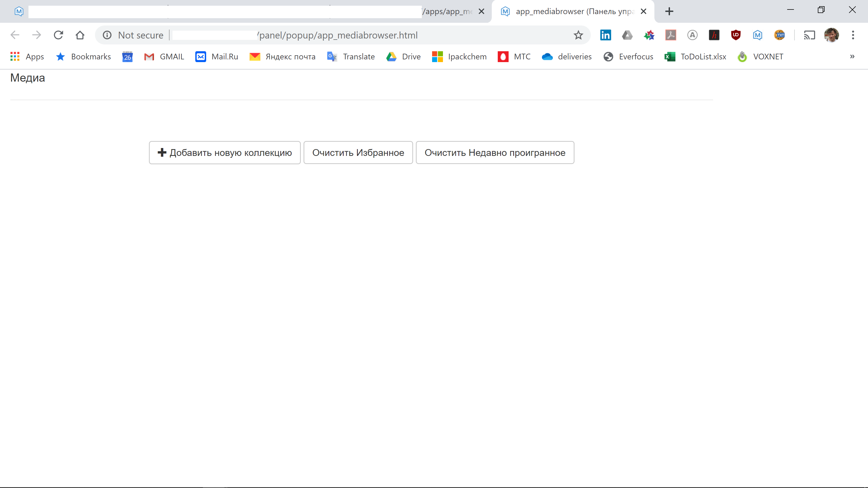Image resolution: width=868 pixels, height=488 pixels.
Task: Click the LinkedIn extension icon
Action: pyautogui.click(x=605, y=35)
